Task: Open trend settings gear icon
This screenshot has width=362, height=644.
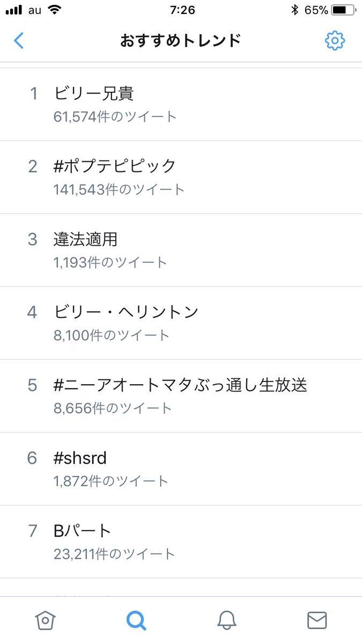Action: pos(335,41)
